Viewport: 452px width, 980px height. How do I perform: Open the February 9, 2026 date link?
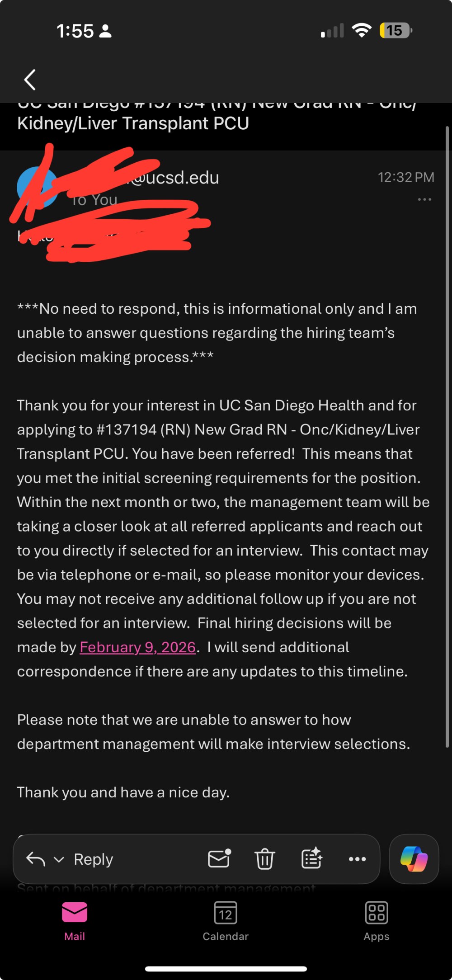coord(138,647)
